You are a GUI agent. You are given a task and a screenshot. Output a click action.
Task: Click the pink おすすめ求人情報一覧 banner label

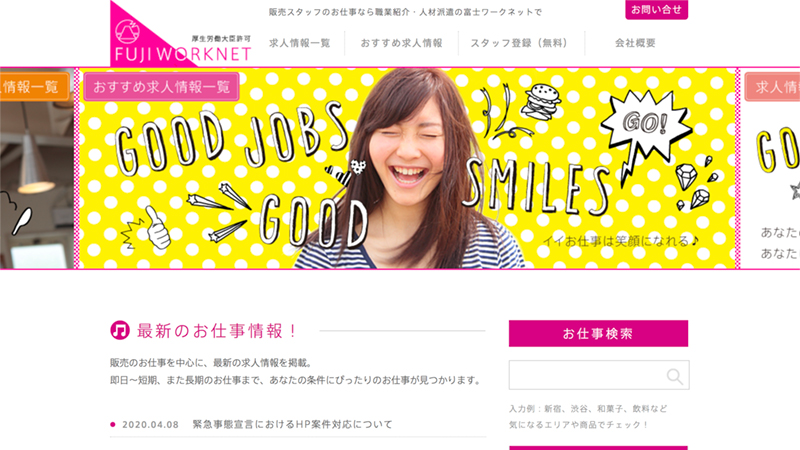coord(161,87)
